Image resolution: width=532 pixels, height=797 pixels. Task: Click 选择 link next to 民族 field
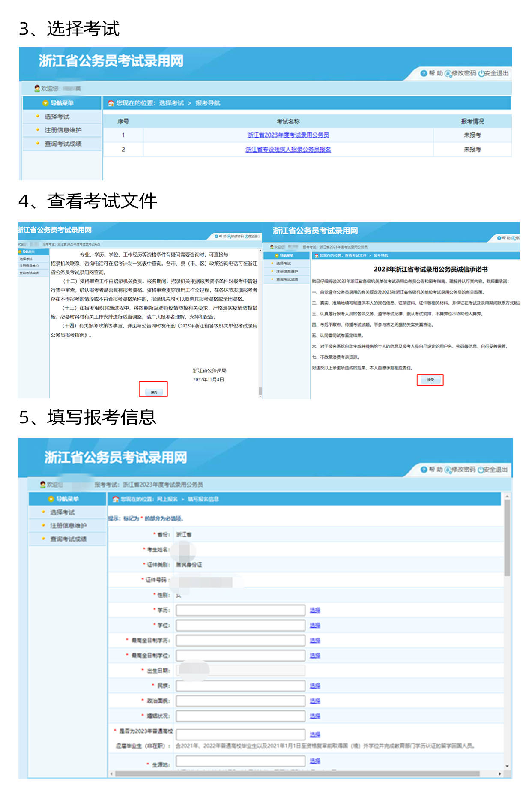pyautogui.click(x=315, y=686)
